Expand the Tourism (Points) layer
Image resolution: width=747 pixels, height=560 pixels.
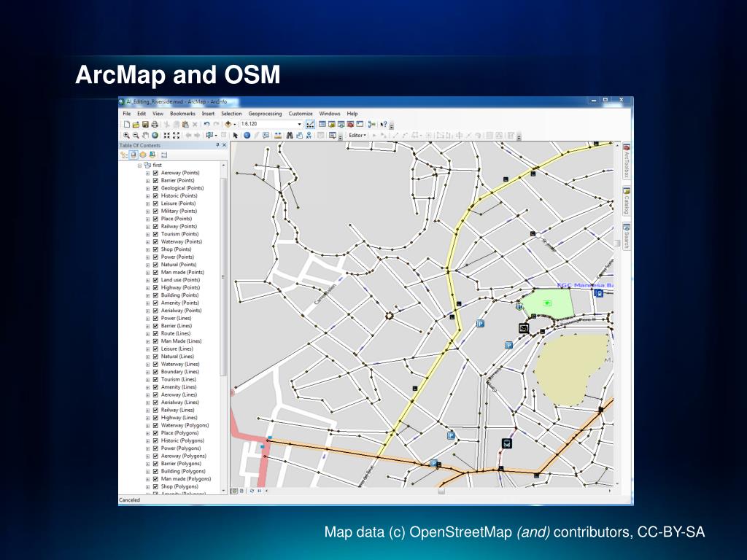(147, 234)
